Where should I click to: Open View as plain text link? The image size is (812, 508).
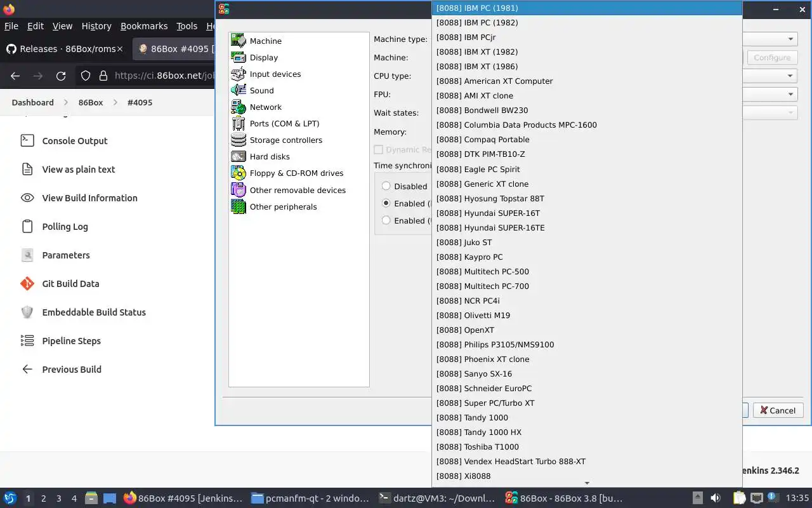pos(79,169)
